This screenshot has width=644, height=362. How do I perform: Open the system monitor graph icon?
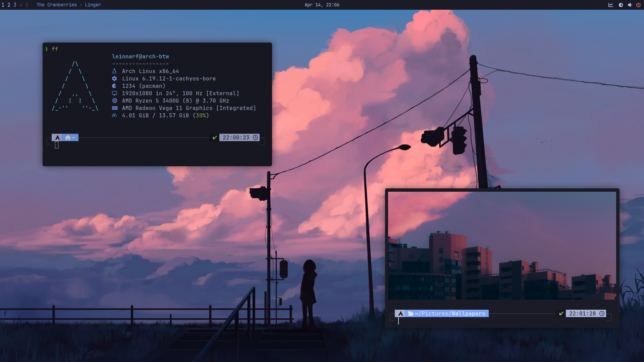coord(611,5)
